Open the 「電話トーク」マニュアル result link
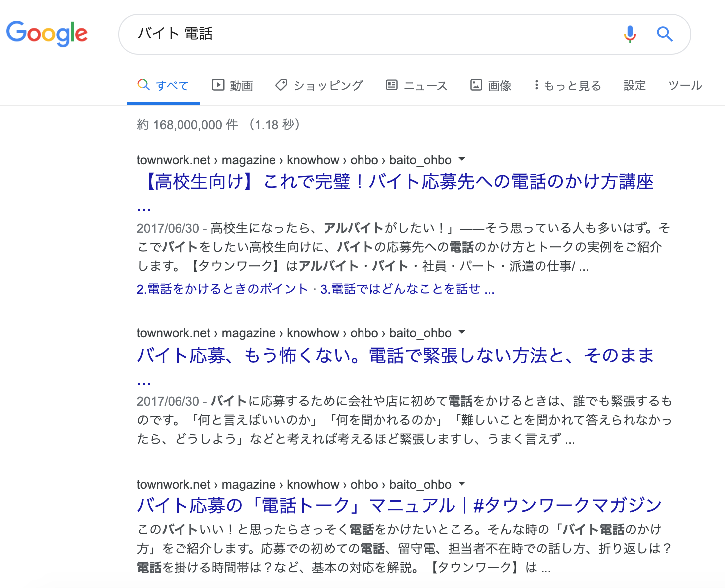The width and height of the screenshot is (725, 588). click(x=399, y=505)
